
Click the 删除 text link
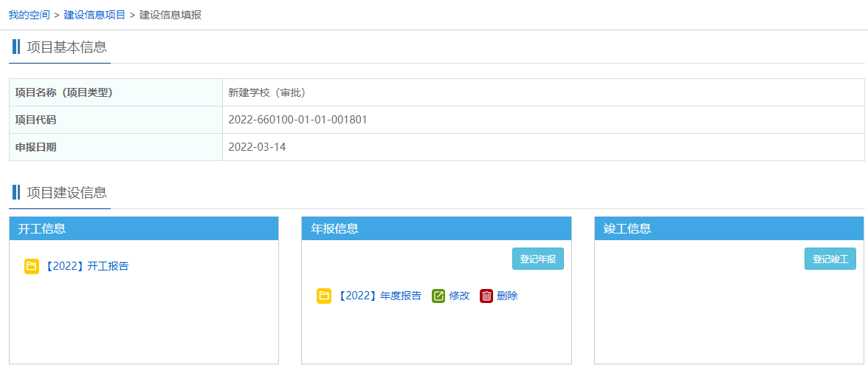(507, 296)
